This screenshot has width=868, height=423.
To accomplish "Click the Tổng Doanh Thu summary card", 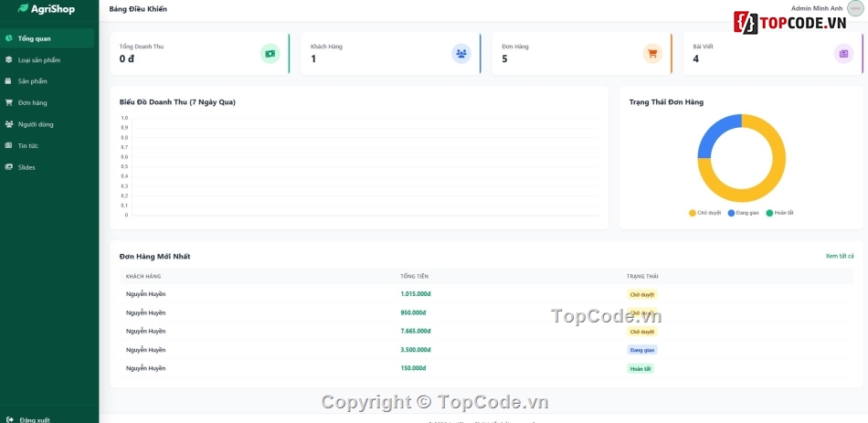I will tap(199, 53).
